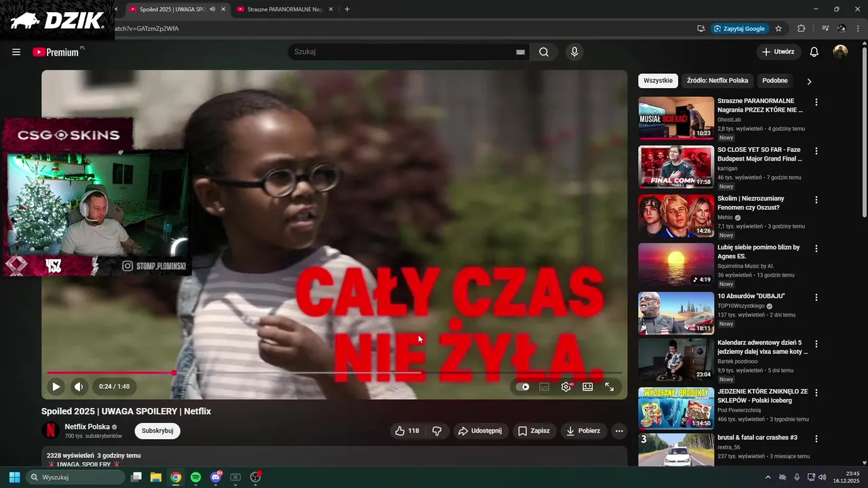868x488 pixels.
Task: Select the Podobne filter chip
Action: [775, 81]
